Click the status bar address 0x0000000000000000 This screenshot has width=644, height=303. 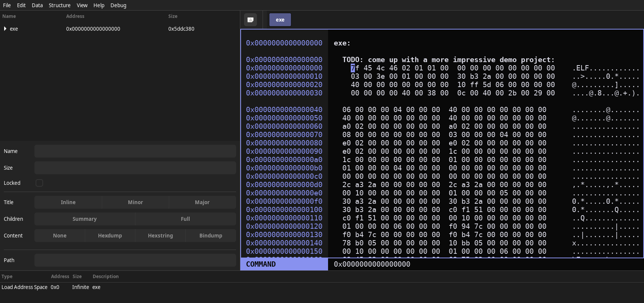372,264
